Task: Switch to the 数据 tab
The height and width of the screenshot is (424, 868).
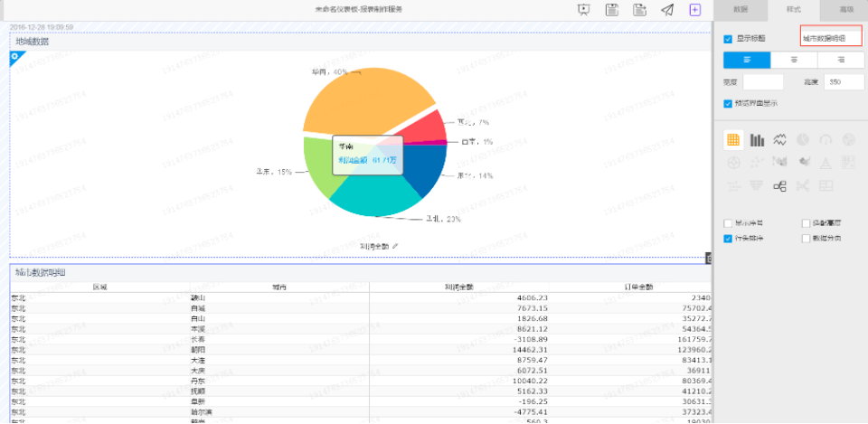Action: click(741, 10)
